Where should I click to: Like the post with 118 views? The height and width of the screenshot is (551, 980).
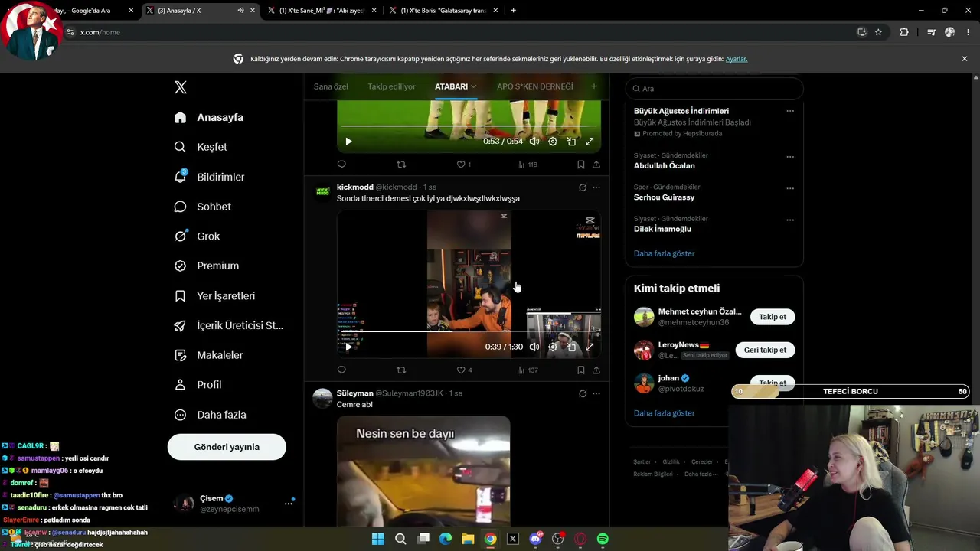[464, 165]
